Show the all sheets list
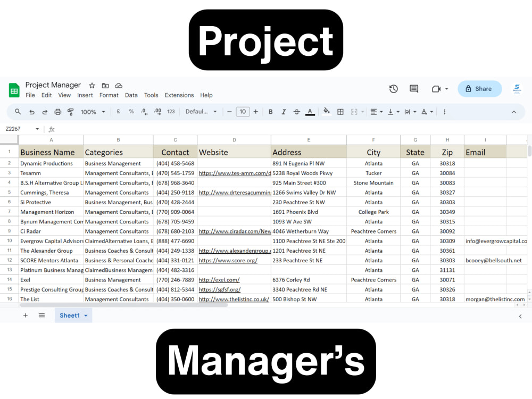This screenshot has width=532, height=399. pos(41,315)
